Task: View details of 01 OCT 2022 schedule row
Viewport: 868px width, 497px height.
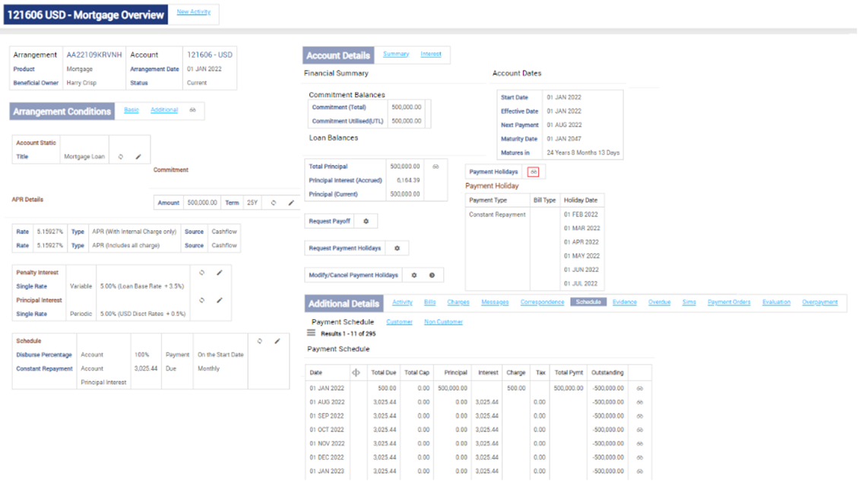Action: (x=640, y=430)
